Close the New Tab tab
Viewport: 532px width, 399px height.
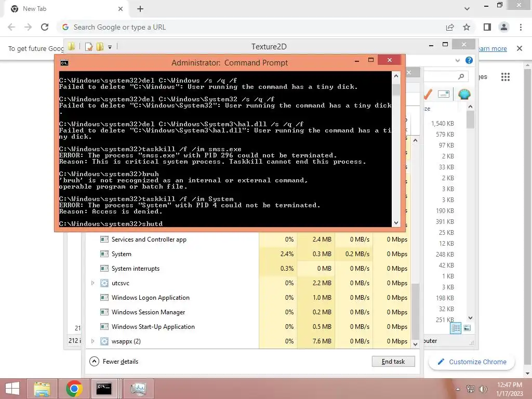(121, 9)
